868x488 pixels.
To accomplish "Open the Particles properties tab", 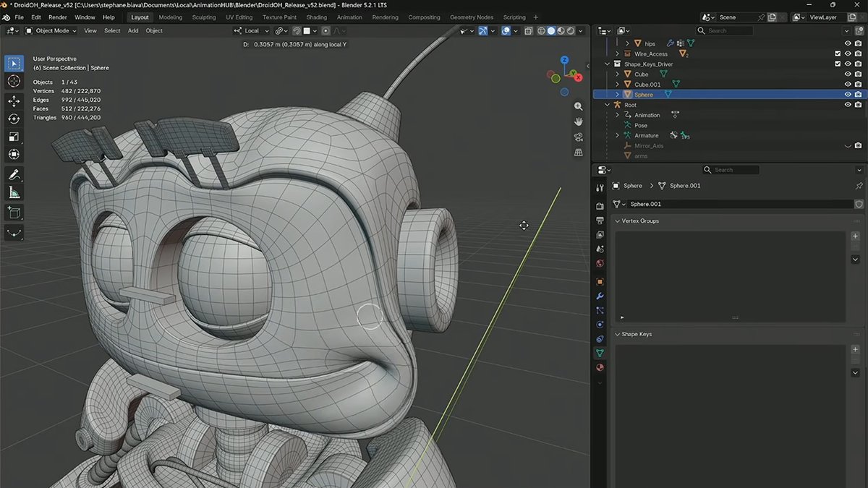I will [600, 310].
